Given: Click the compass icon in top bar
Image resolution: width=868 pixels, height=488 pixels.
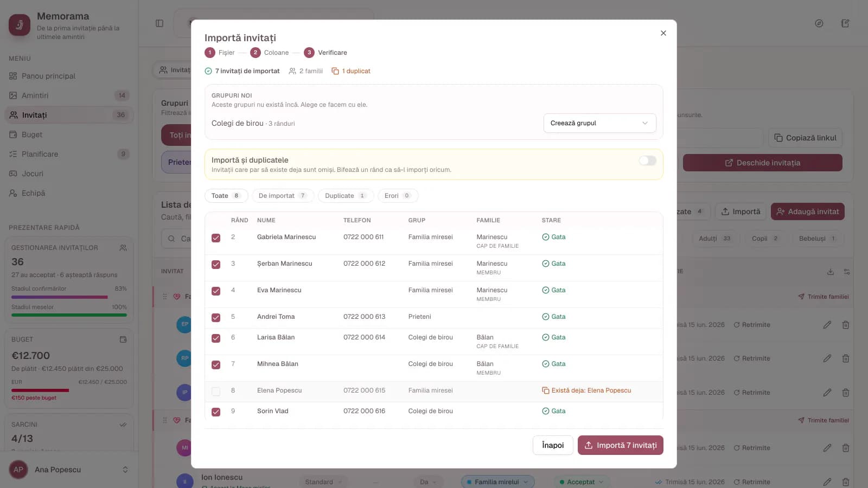Looking at the screenshot, I should point(819,23).
